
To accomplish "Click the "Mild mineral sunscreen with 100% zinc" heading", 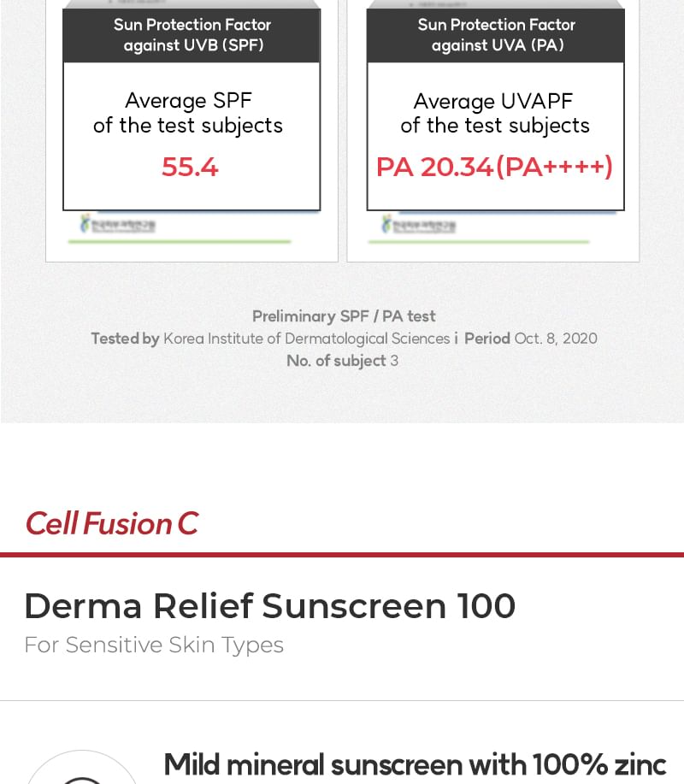I will [415, 763].
